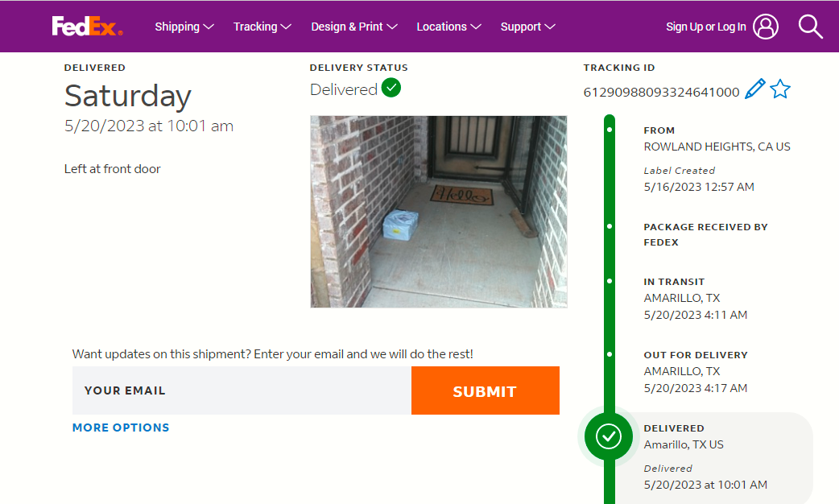The width and height of the screenshot is (839, 504).
Task: Open the Design & Print dropdown
Action: pos(354,27)
